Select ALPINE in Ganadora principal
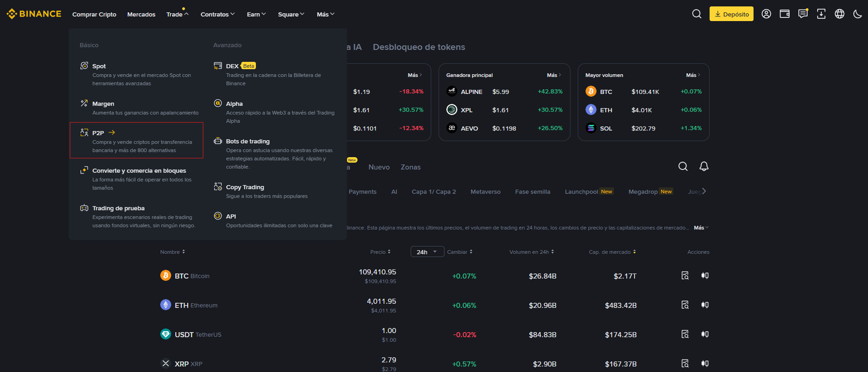Viewport: 868px width, 372px height. 505,92
